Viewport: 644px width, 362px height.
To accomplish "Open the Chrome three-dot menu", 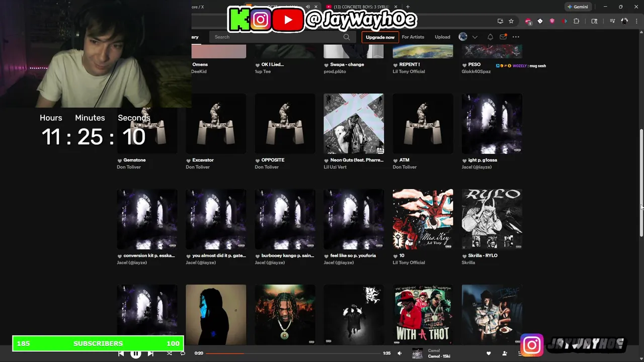I will pyautogui.click(x=636, y=21).
